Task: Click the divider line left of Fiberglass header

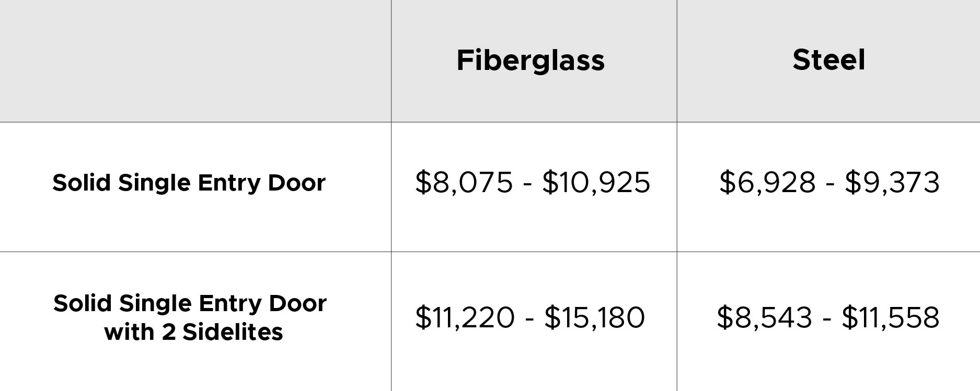Action: tap(391, 61)
